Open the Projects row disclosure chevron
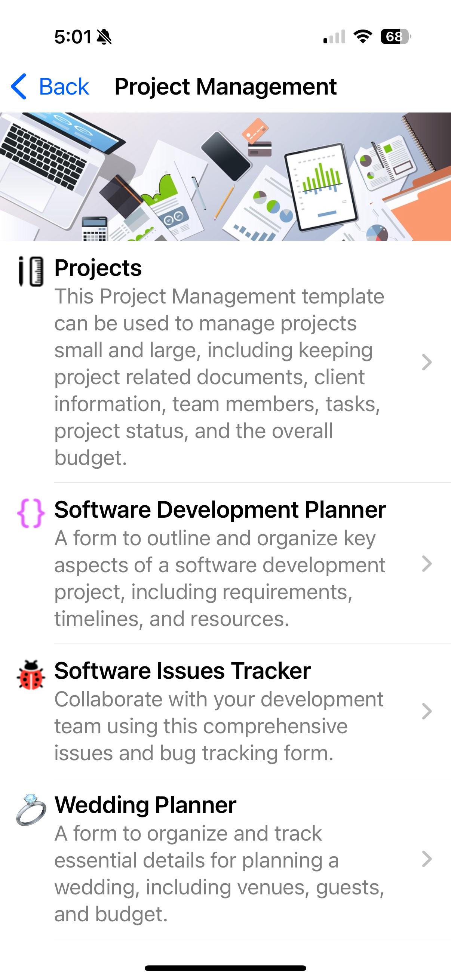Screen dimensions: 451x980 point(427,362)
